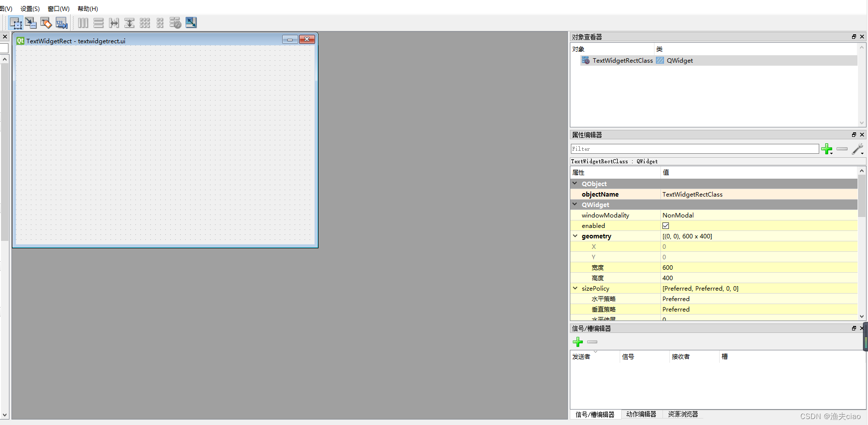
Task: Switch to 动作编辑器 tab
Action: point(641,414)
